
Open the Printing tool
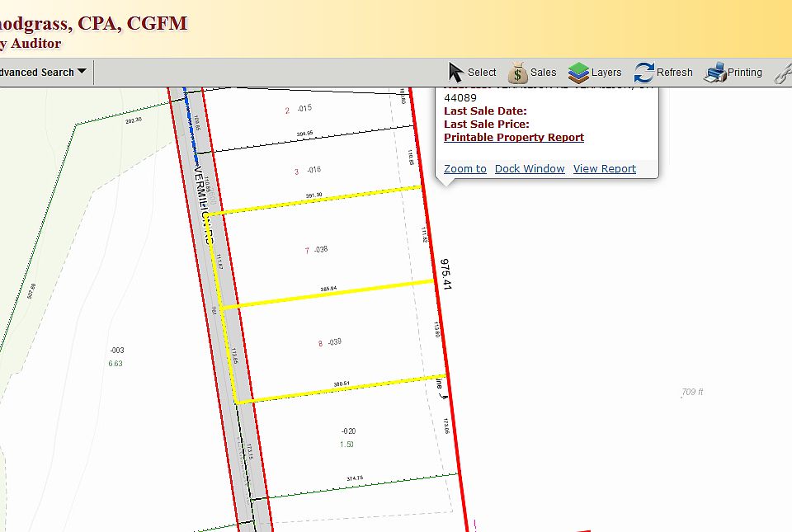pos(733,73)
